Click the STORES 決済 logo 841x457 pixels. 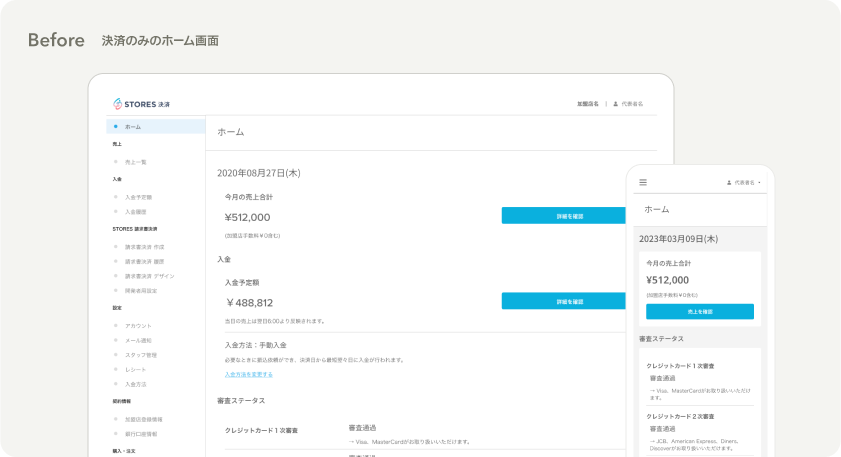[141, 104]
